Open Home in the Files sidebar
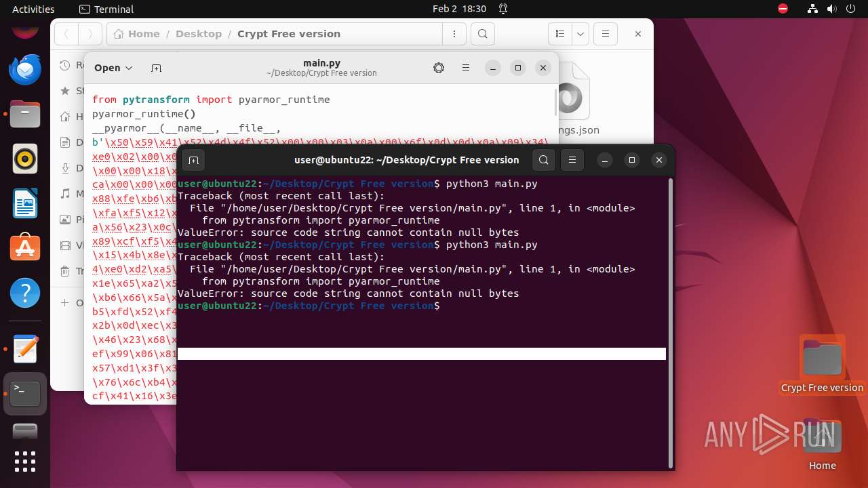Screen dimensions: 868x488 [71, 117]
